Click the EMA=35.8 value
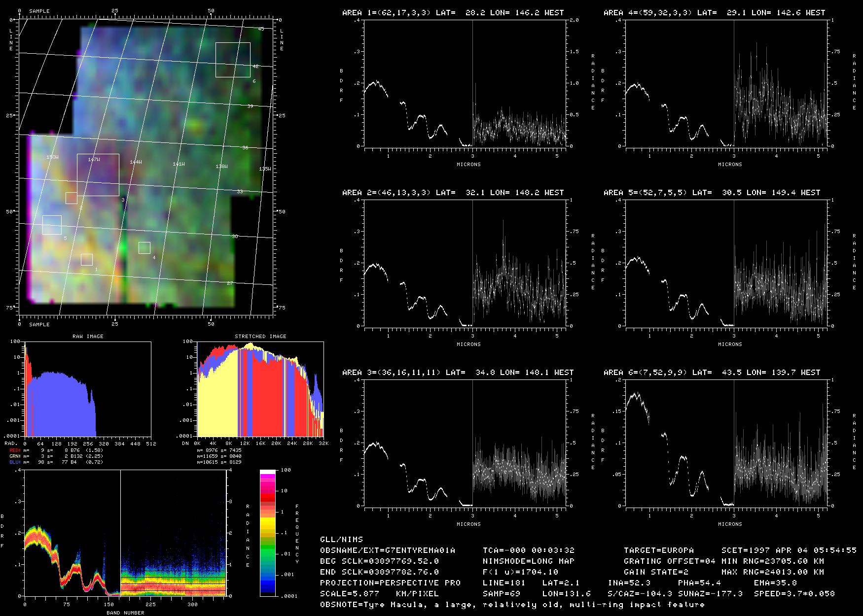The image size is (863, 616). (x=776, y=583)
